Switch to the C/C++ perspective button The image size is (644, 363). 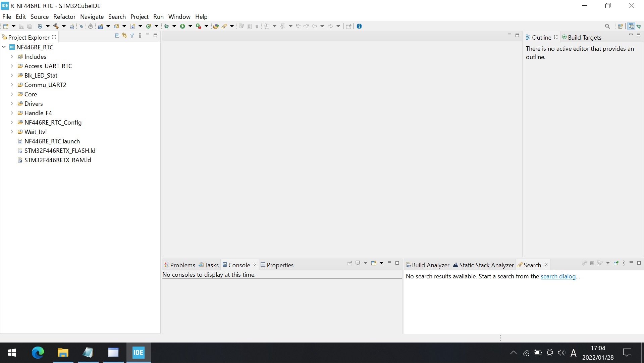pos(631,26)
